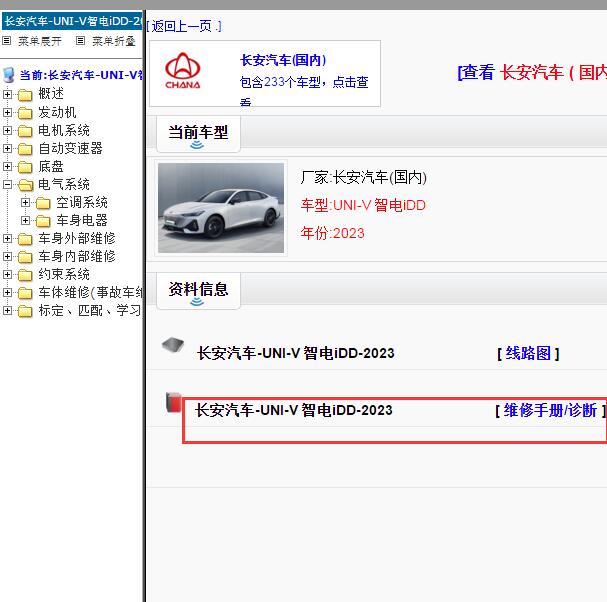Click the 发动机 folder icon

25,113
